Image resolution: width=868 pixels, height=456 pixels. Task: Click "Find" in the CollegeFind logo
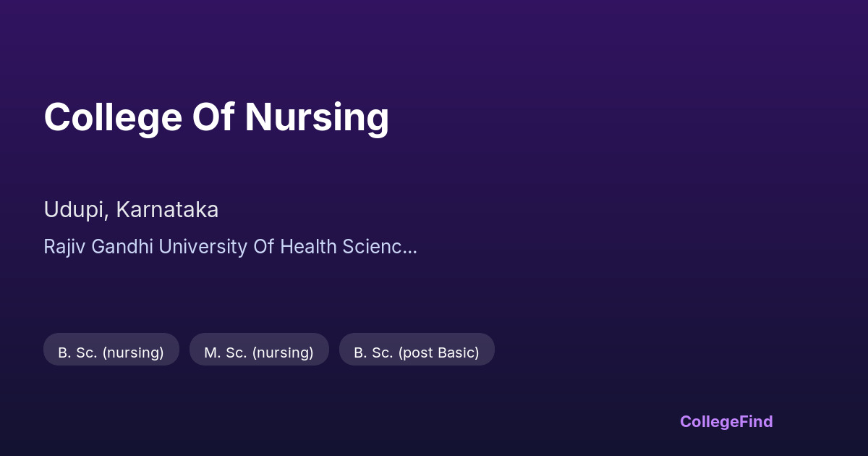coord(756,421)
